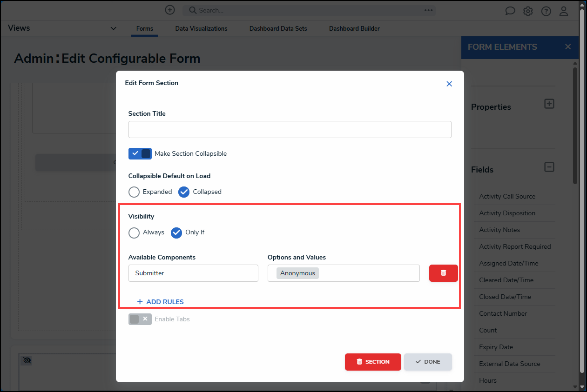Open search options ellipsis
The height and width of the screenshot is (392, 587).
click(428, 10)
